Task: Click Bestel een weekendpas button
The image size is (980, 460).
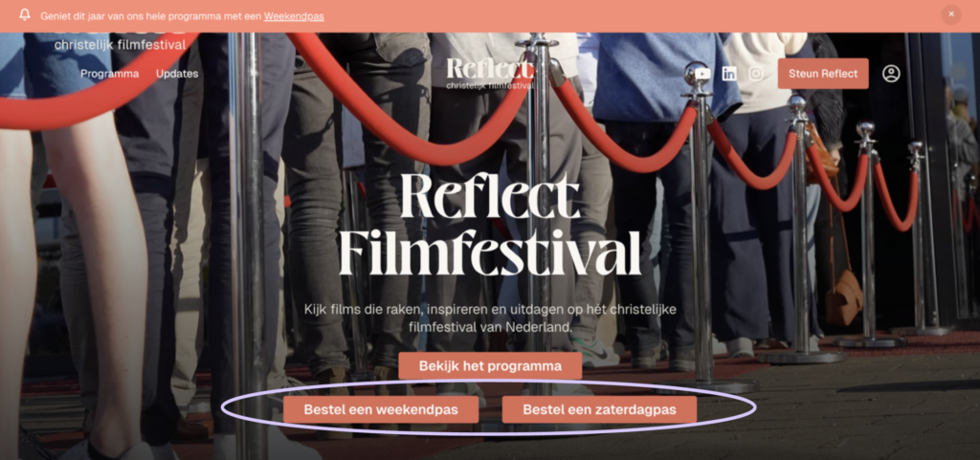Action: click(x=381, y=410)
